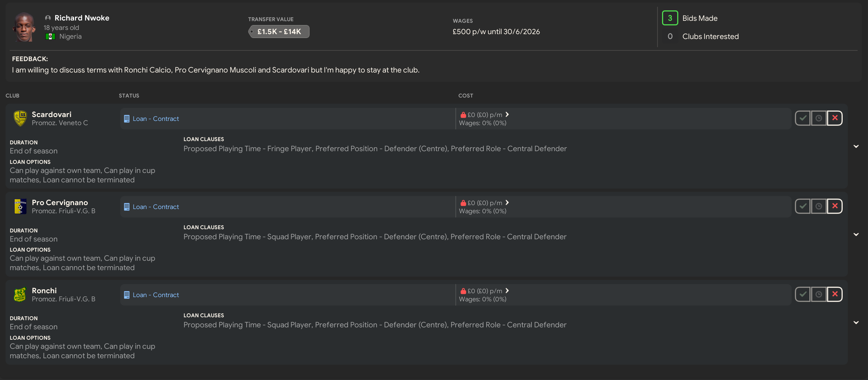Collapse the Ronchi offer details chevron

(x=856, y=322)
